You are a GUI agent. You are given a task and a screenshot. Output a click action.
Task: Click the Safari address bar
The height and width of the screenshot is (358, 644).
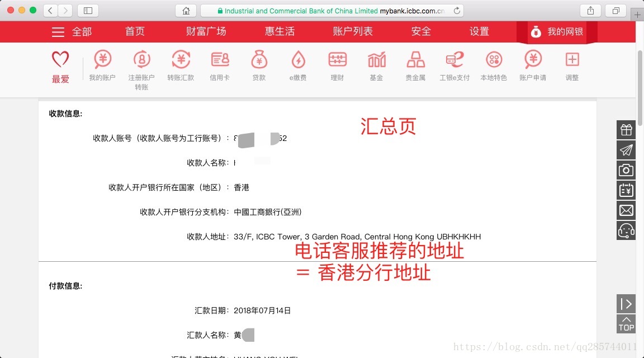[x=332, y=11]
